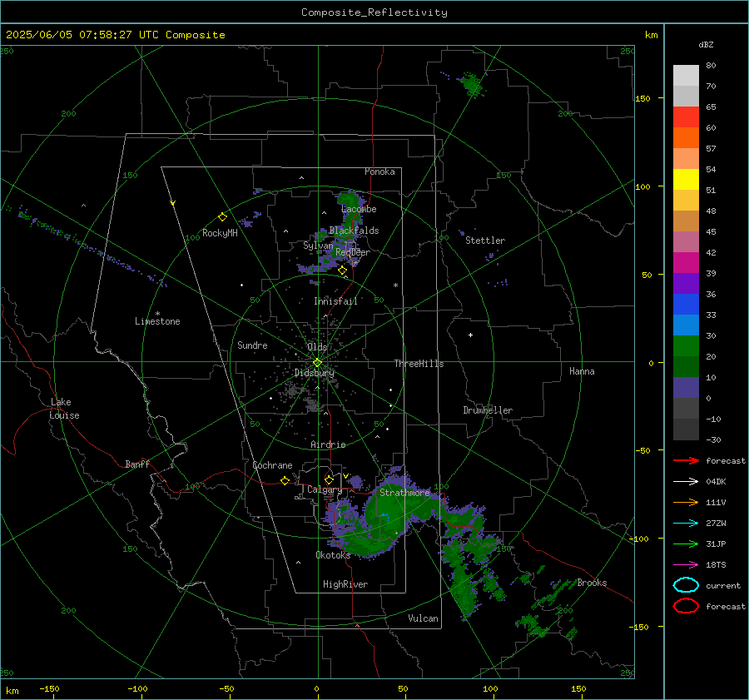Select the yellow radar-center diamond at Didsbury

[x=317, y=363]
